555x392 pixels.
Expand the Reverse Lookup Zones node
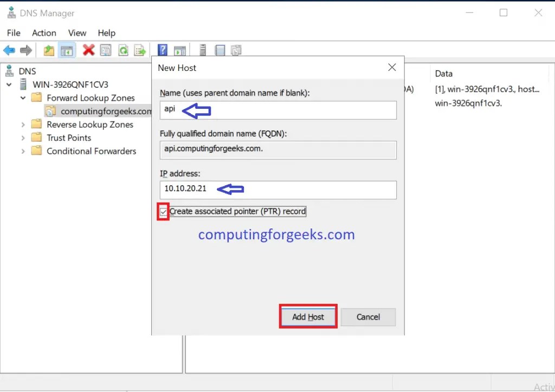(23, 124)
